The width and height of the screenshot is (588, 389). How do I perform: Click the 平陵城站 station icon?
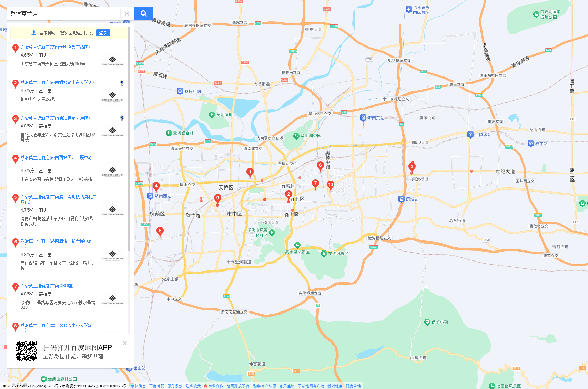(x=470, y=135)
